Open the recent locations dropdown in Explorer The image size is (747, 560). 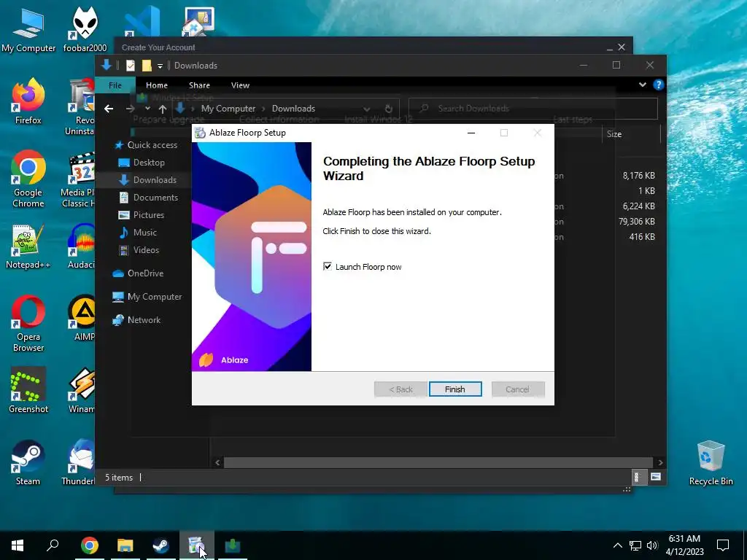click(x=147, y=109)
